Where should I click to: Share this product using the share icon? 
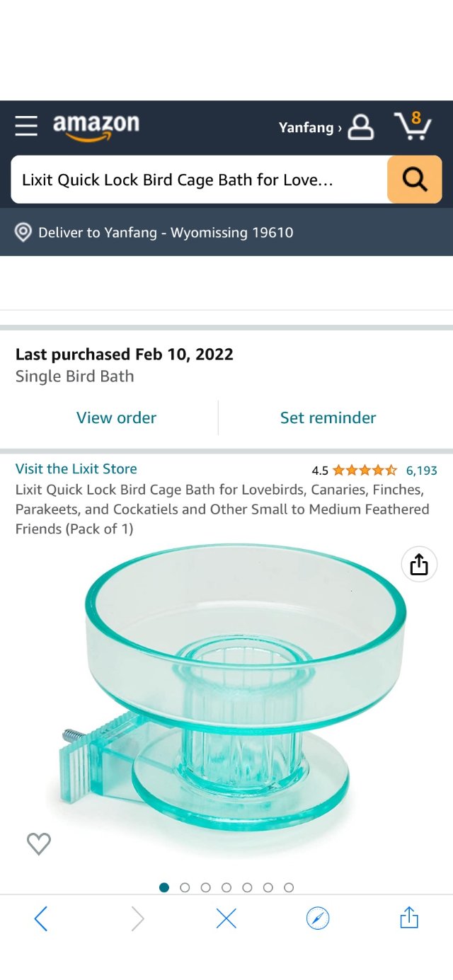pyautogui.click(x=418, y=564)
